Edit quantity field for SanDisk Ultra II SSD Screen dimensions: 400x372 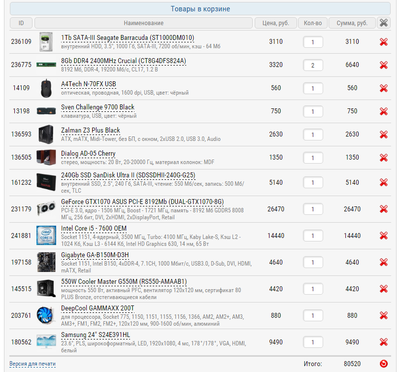(x=313, y=183)
